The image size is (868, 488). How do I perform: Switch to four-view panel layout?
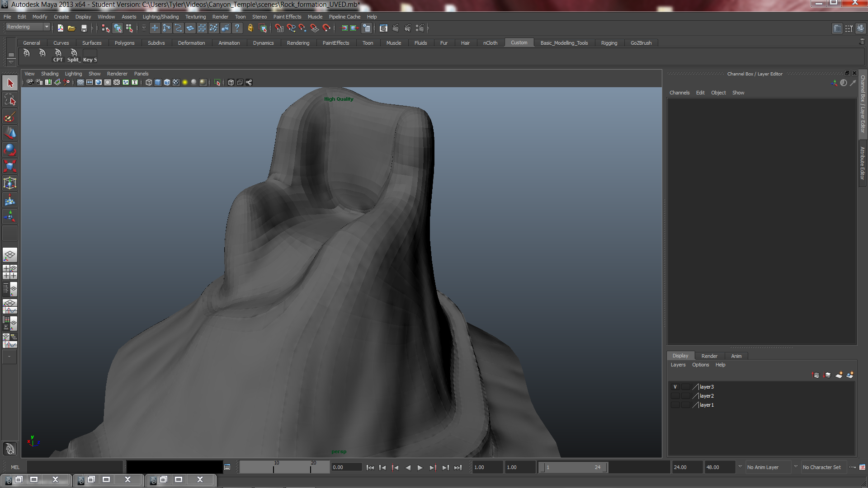10,272
